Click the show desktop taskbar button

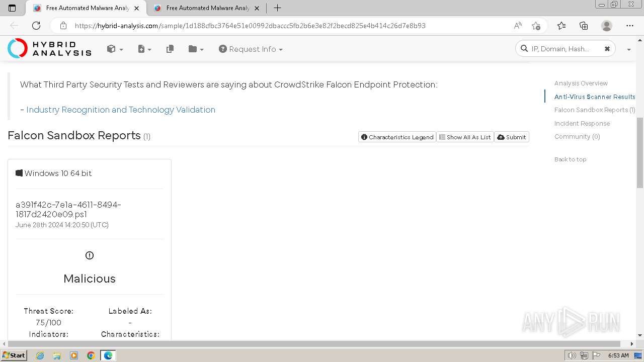[638, 355]
